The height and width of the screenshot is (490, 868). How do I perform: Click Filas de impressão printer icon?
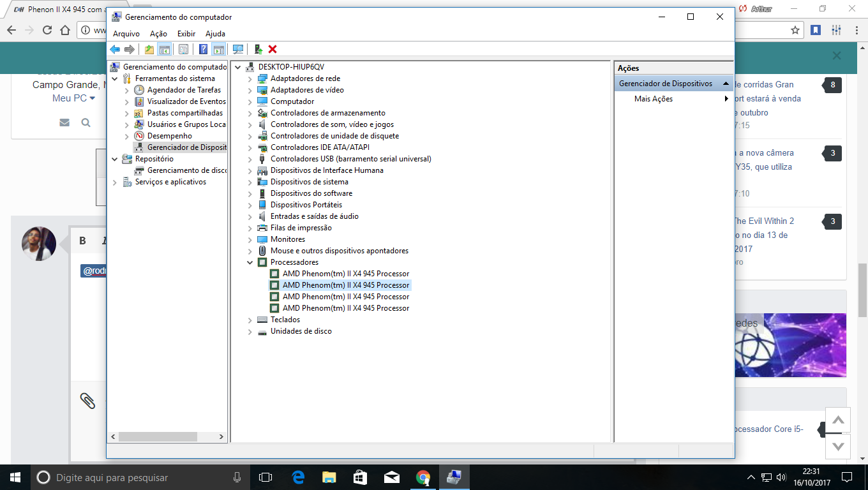pyautogui.click(x=262, y=228)
